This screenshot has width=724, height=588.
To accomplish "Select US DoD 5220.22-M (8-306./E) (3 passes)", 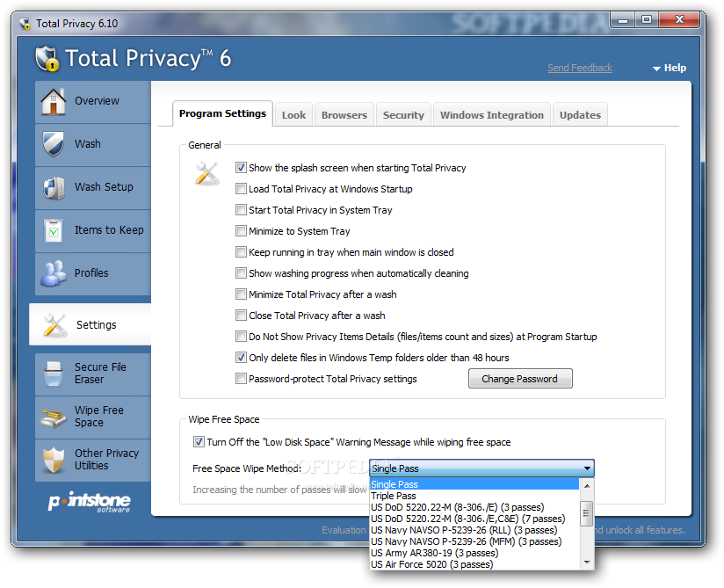I will click(x=474, y=507).
